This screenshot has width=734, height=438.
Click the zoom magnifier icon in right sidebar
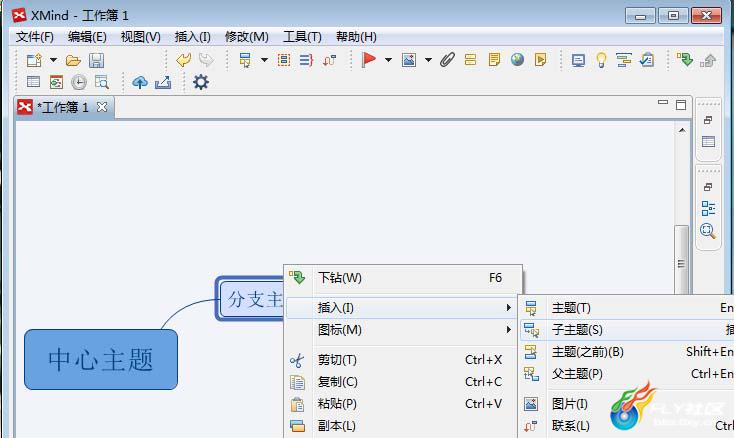click(x=708, y=231)
